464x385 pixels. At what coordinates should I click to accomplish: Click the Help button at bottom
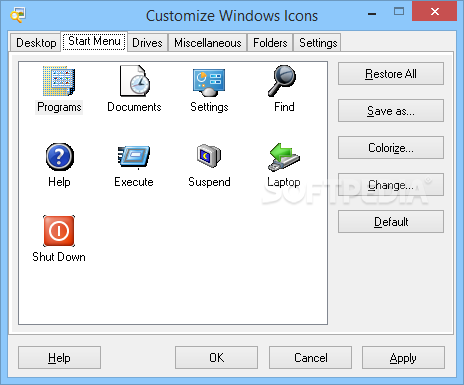[59, 358]
